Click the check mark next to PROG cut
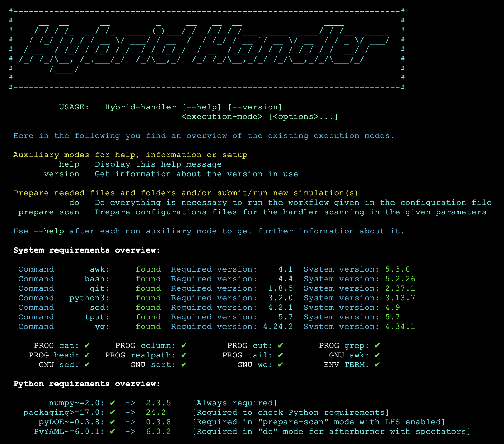Screen dimensions: 504x444 pos(281,345)
